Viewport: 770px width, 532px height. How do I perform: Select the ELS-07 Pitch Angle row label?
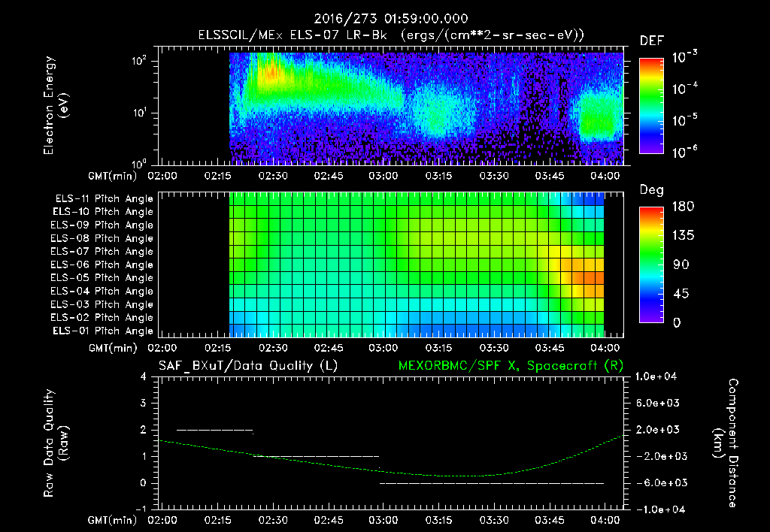tap(102, 252)
